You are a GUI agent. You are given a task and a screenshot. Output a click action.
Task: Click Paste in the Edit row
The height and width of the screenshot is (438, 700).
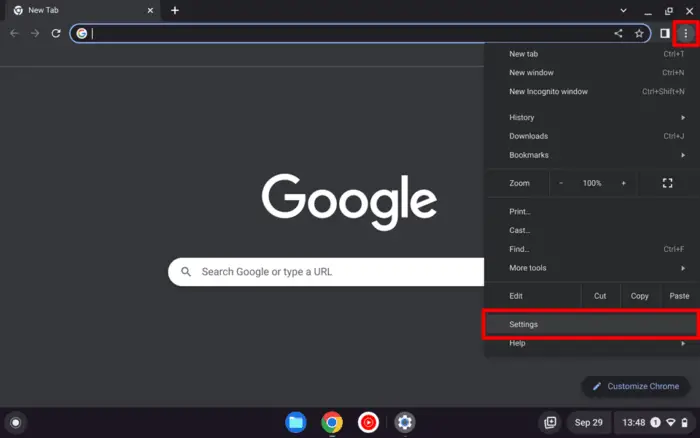click(679, 296)
